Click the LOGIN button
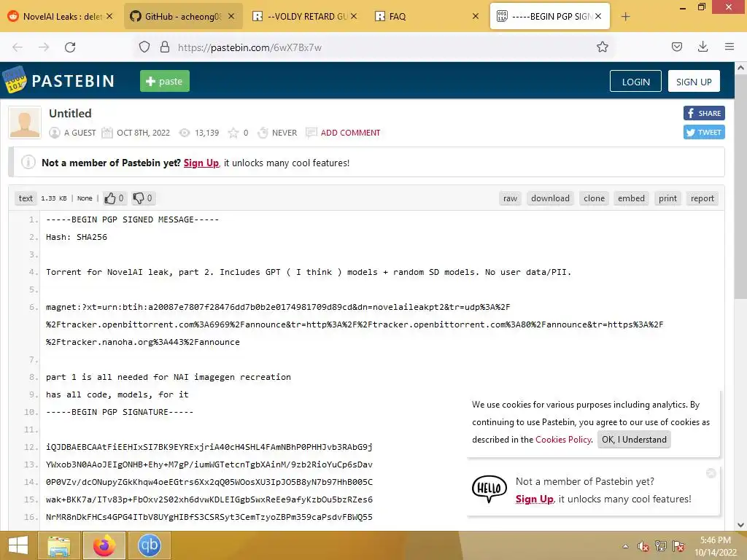This screenshot has height=560, width=747. coord(635,81)
